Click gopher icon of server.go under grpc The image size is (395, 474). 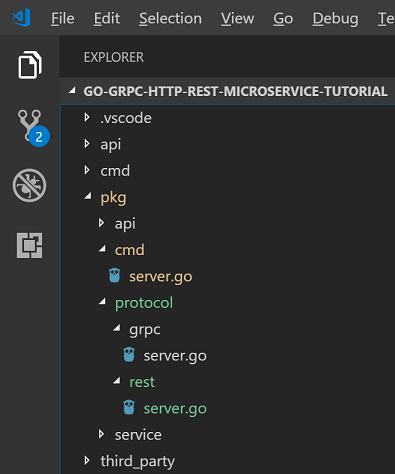(x=129, y=355)
